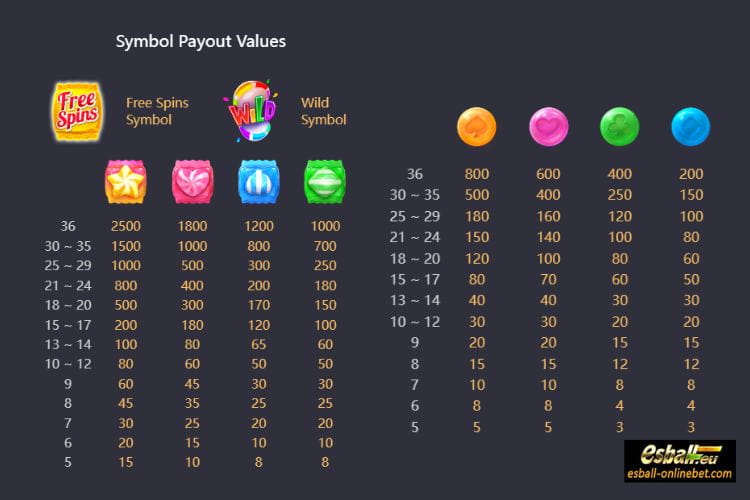Click the 600 payout for heart ball
Viewport: 750px width, 500px height.
[548, 174]
